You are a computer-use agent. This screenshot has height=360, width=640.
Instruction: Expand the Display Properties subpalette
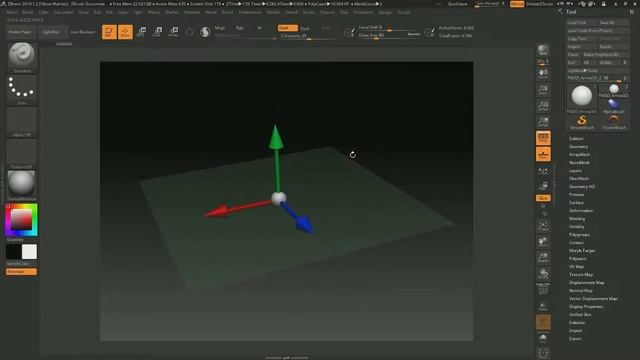tap(586, 307)
